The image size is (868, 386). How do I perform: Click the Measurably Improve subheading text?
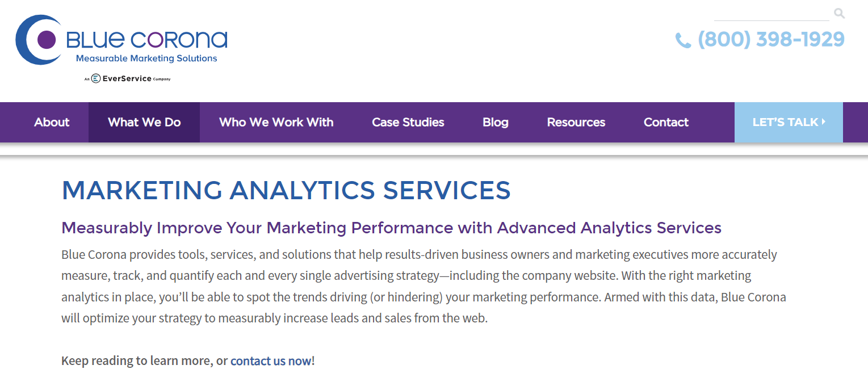pyautogui.click(x=391, y=228)
